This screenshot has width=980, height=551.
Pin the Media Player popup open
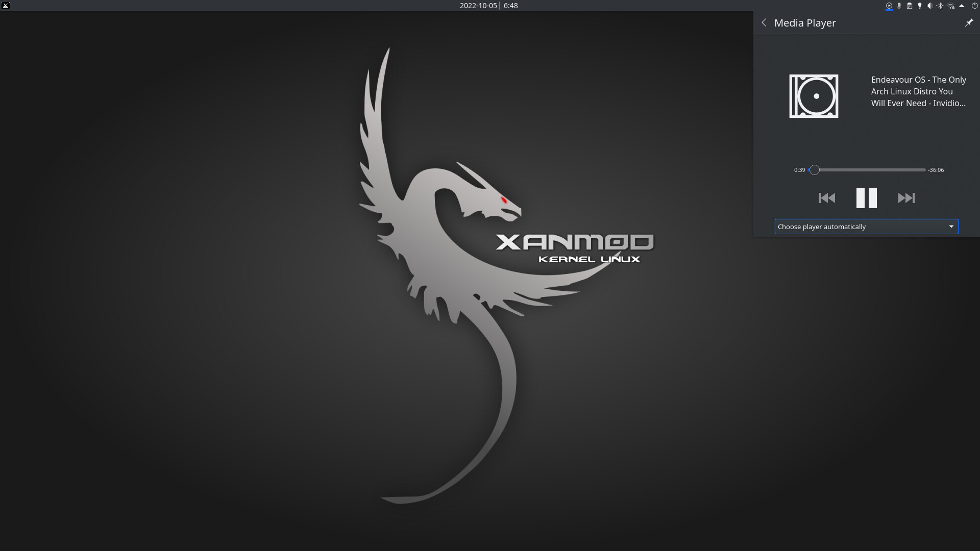969,22
